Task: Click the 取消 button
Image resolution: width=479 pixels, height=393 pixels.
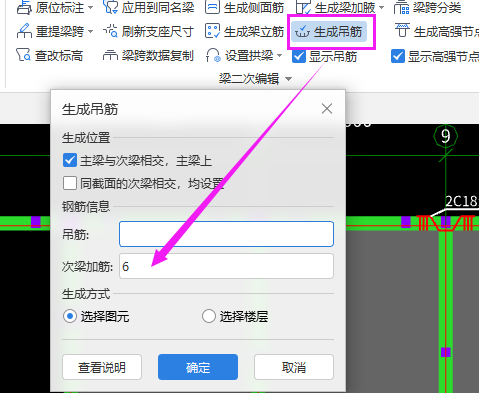Action: pyautogui.click(x=294, y=367)
